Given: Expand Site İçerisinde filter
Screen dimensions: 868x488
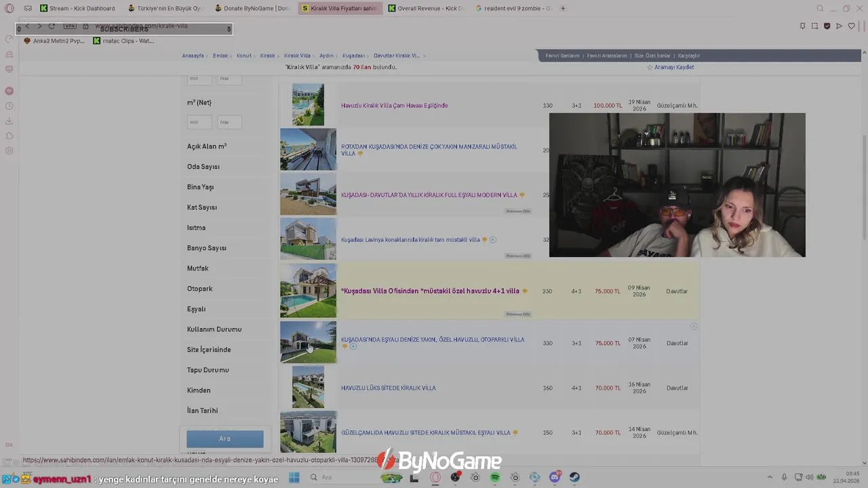Looking at the screenshot, I should pyautogui.click(x=209, y=350).
